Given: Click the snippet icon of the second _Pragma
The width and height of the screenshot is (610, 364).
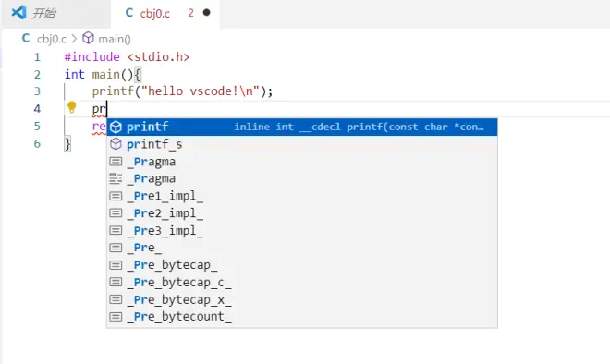Looking at the screenshot, I should coord(116,178).
